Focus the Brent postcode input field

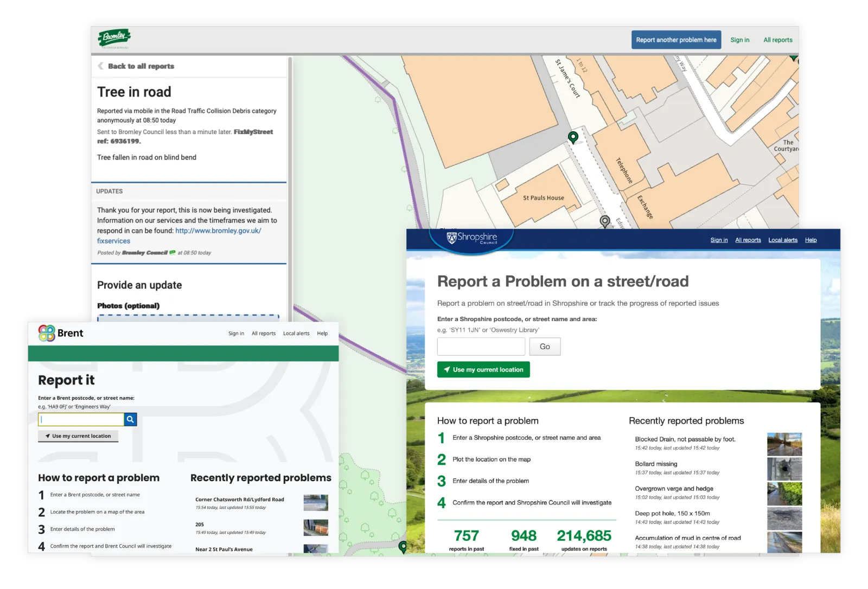click(x=81, y=419)
